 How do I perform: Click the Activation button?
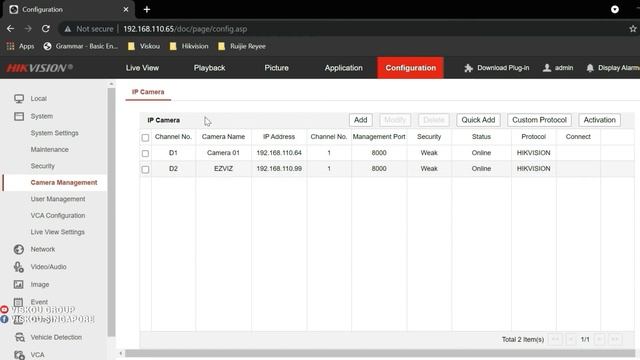tap(599, 120)
